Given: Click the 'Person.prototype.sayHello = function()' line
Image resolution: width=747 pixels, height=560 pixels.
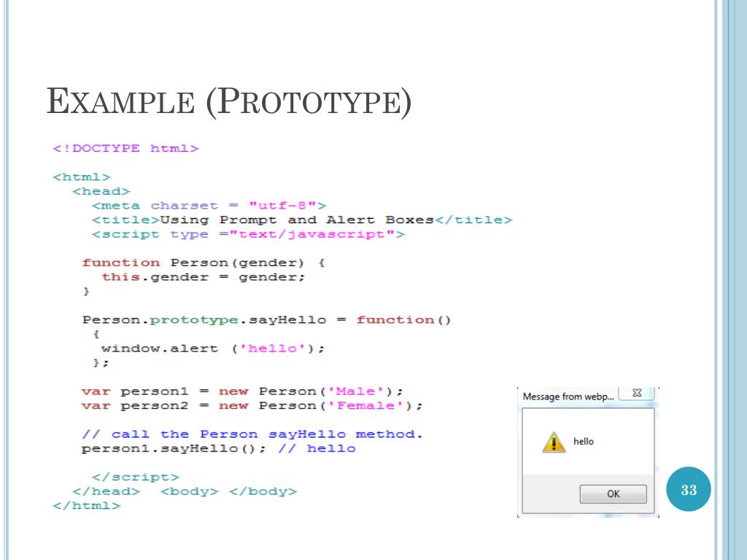Looking at the screenshot, I should [266, 320].
